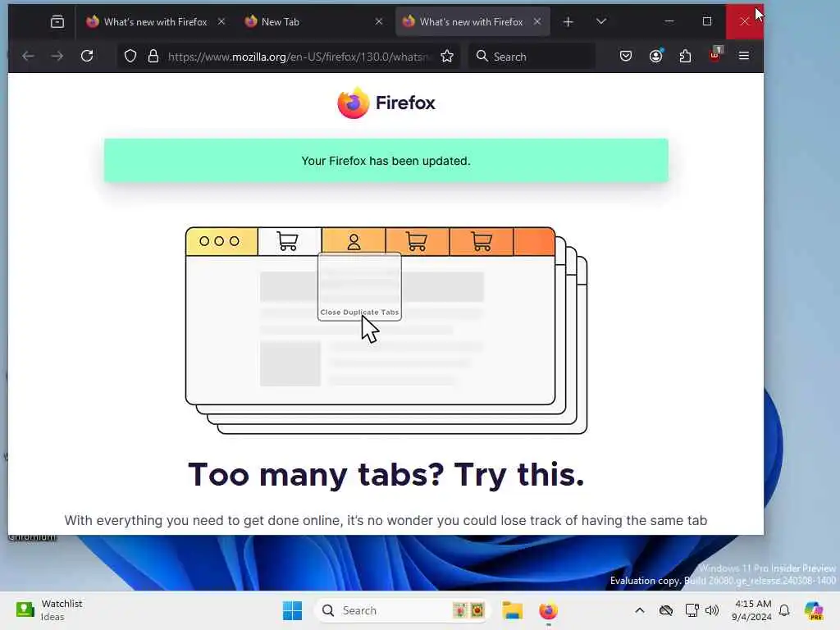Screen dimensions: 840x630
Task: Expand the List all tabs dropdown
Action: (601, 21)
